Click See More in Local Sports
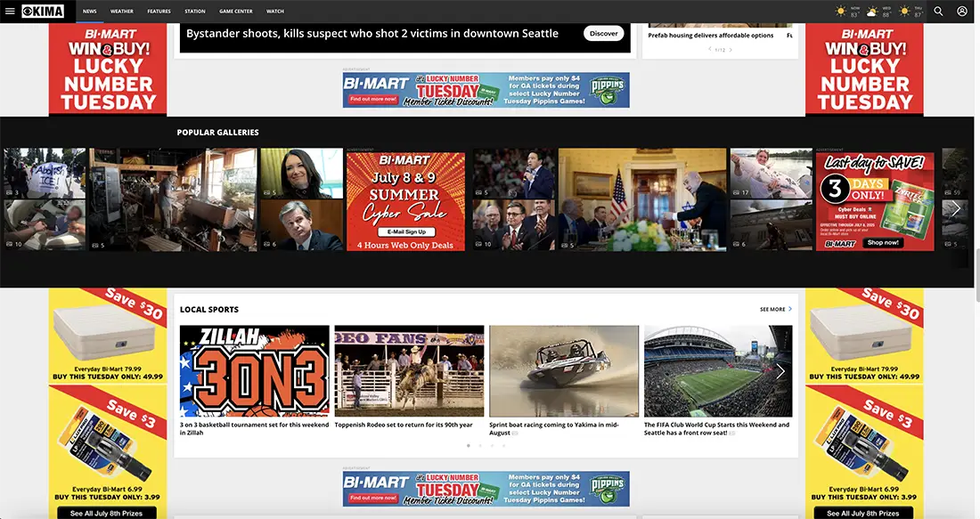980x519 pixels. click(x=772, y=309)
